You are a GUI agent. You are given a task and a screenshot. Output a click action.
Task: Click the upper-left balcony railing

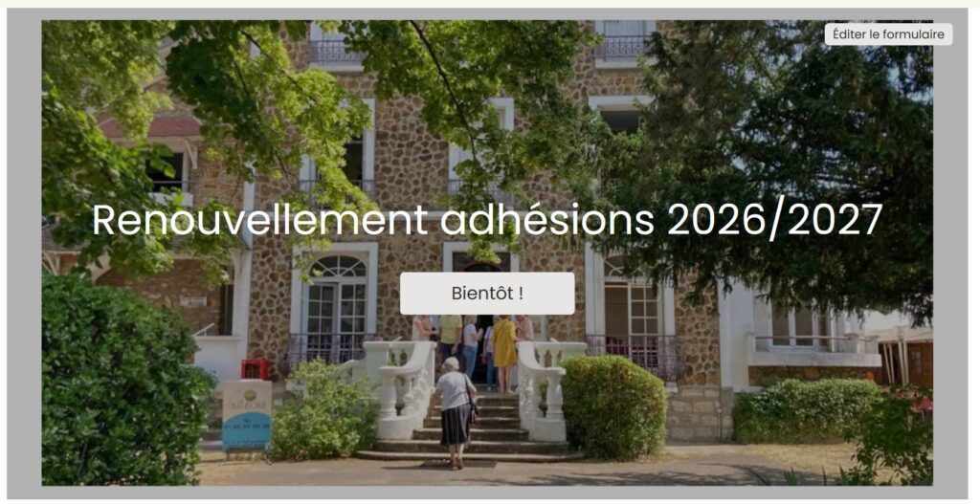coord(336,52)
